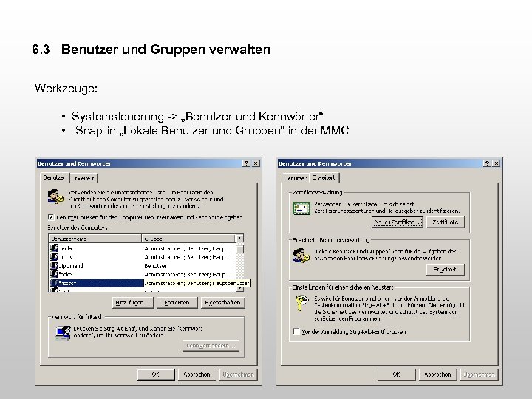Click the 'Werkzeuge:' label on the slide
This screenshot has height=399, width=532.
tap(66, 89)
